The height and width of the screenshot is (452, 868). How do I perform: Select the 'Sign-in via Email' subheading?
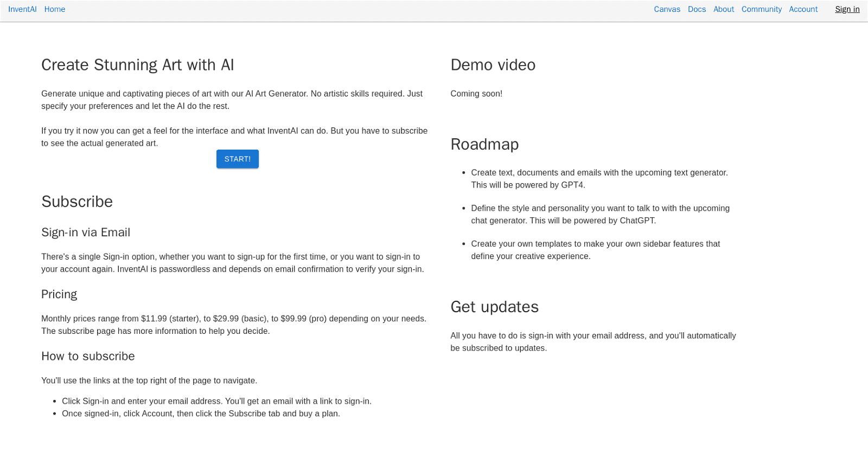86,233
